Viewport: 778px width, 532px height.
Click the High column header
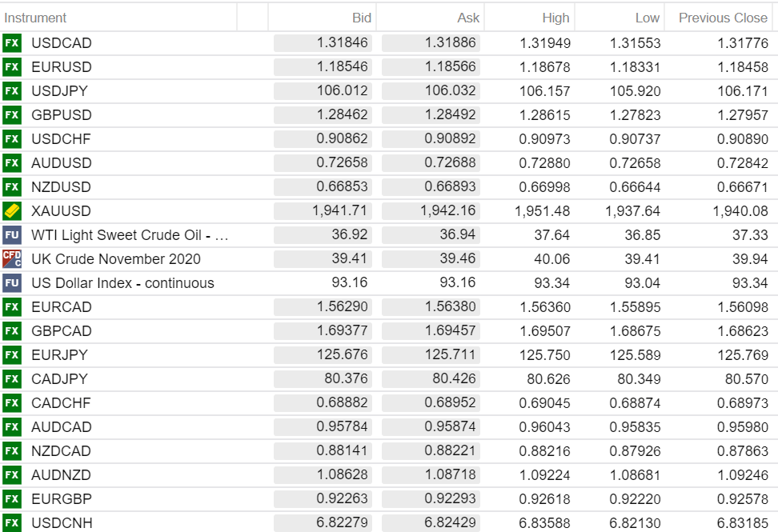tap(555, 18)
